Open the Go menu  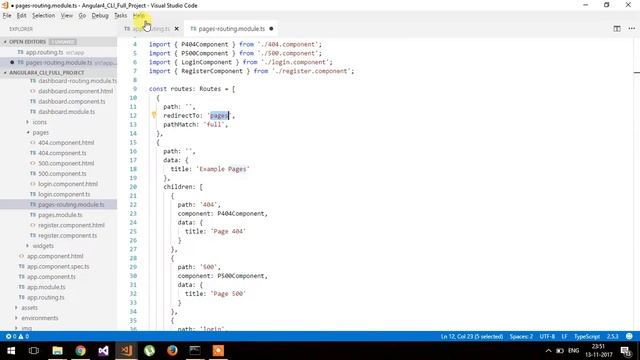[82, 16]
